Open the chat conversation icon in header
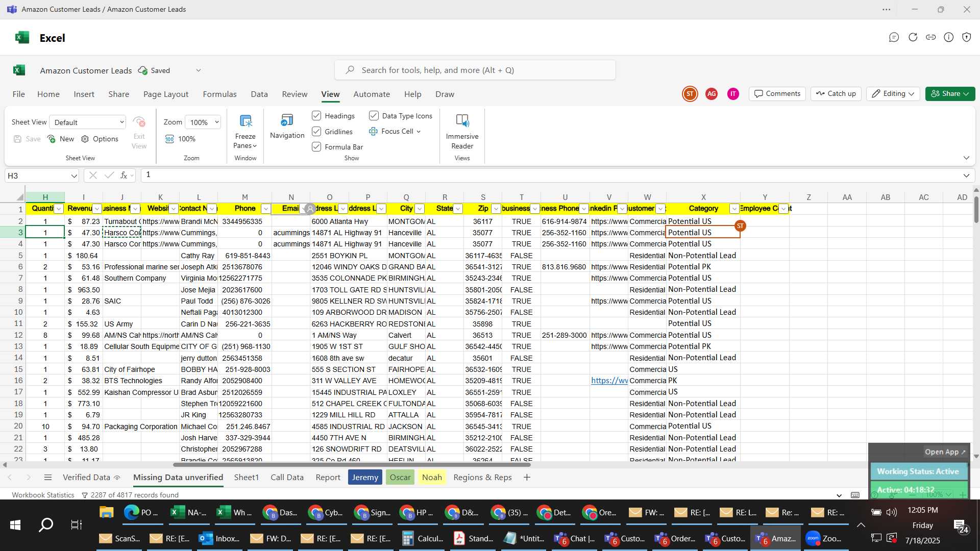 (x=894, y=37)
